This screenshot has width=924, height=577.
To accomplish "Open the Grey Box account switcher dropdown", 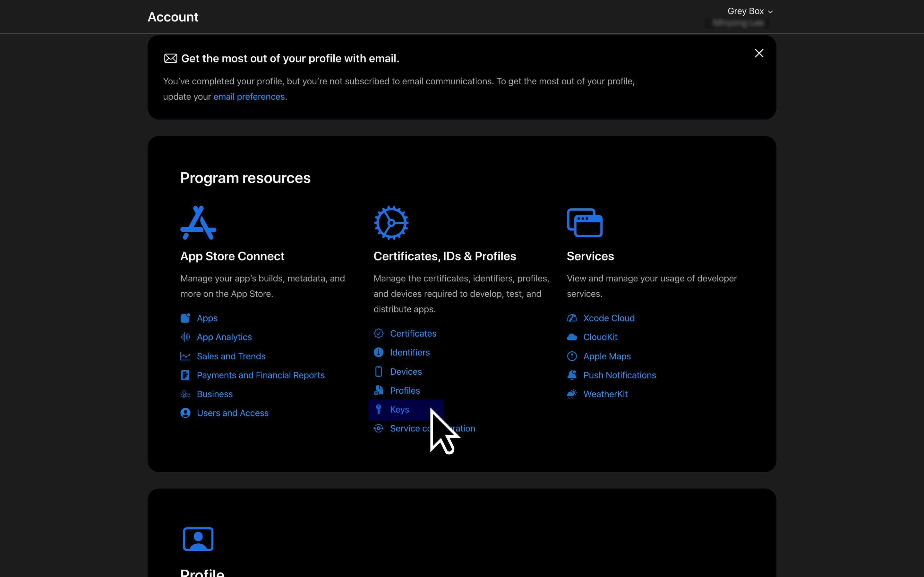I will (750, 11).
